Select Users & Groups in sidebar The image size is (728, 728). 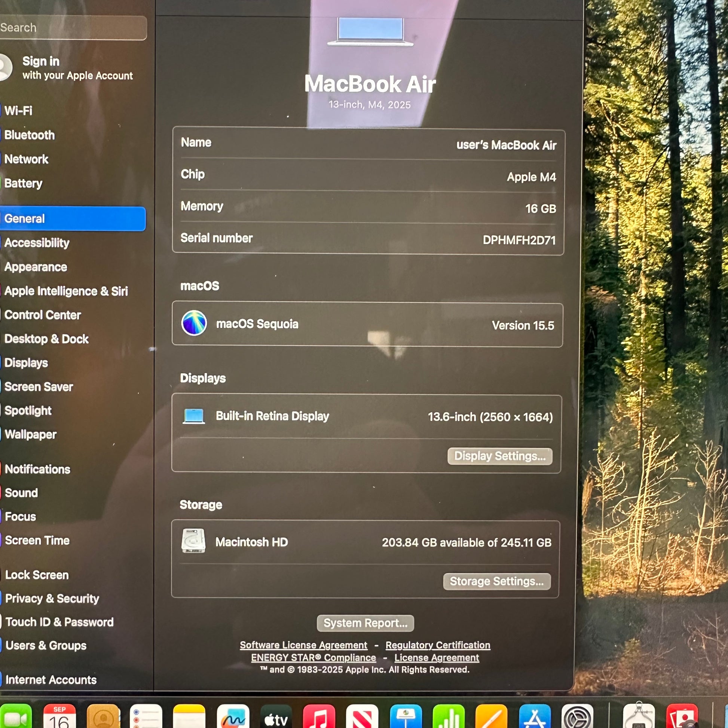pyautogui.click(x=46, y=645)
